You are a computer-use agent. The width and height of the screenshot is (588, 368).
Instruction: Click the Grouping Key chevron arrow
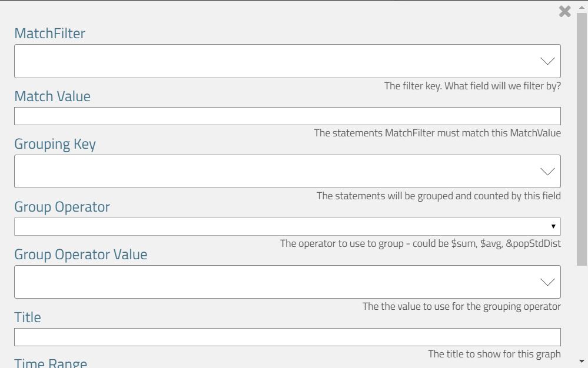[547, 172]
